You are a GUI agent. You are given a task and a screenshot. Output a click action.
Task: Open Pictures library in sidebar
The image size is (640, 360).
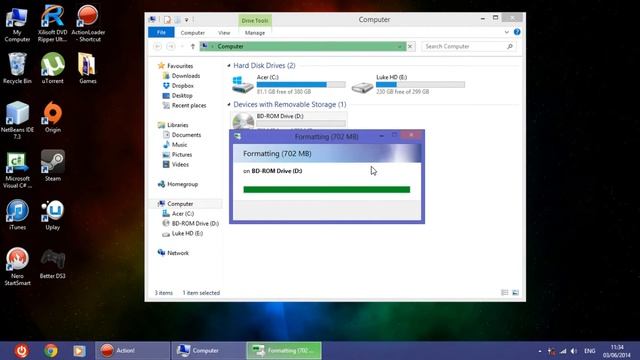click(182, 155)
